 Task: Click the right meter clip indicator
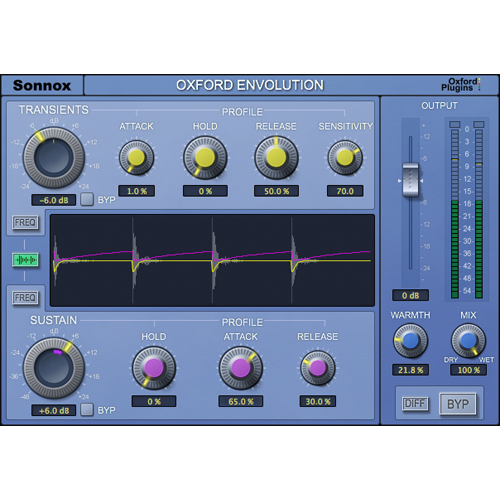479,124
